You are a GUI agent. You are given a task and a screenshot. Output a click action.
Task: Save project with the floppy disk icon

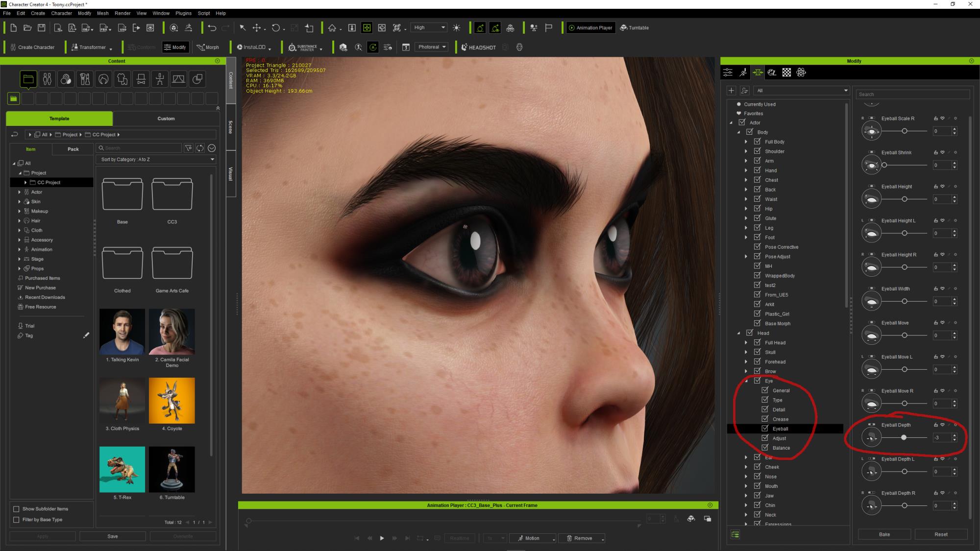click(x=42, y=28)
